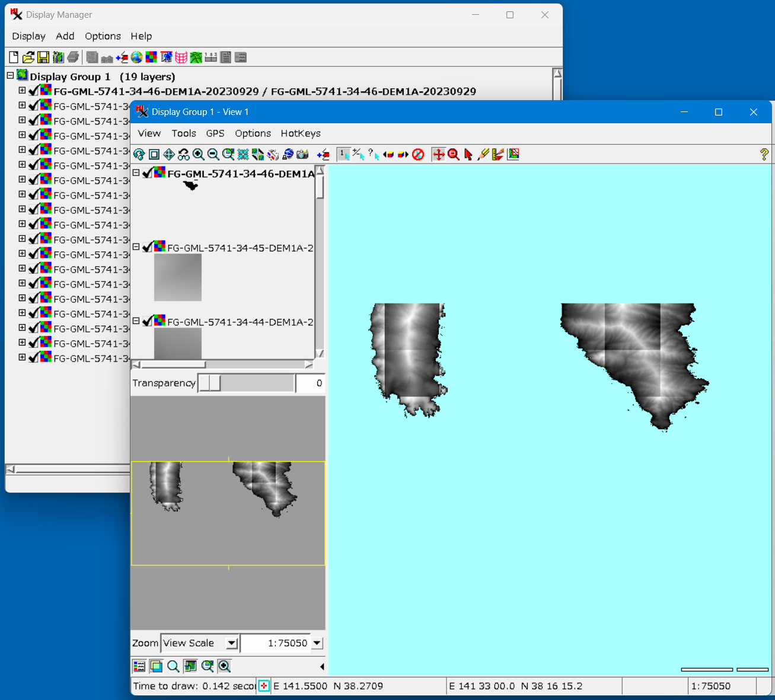The height and width of the screenshot is (700, 775).
Task: Open the Add menu in Display Manager
Action: [x=65, y=36]
